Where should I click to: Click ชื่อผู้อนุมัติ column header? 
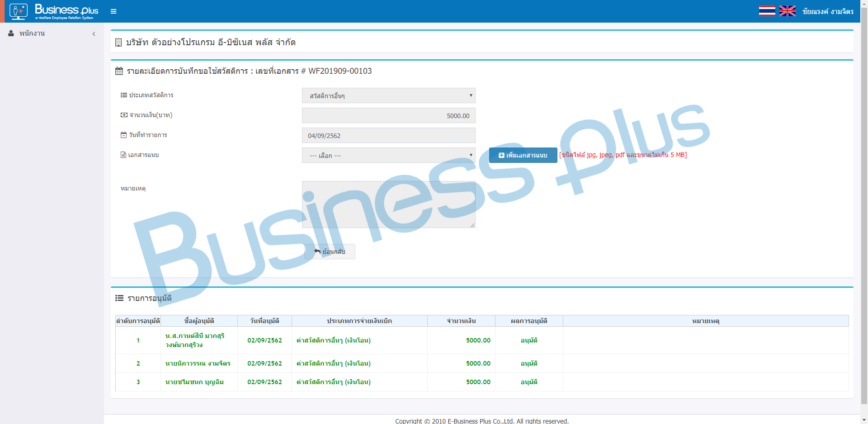click(x=199, y=321)
